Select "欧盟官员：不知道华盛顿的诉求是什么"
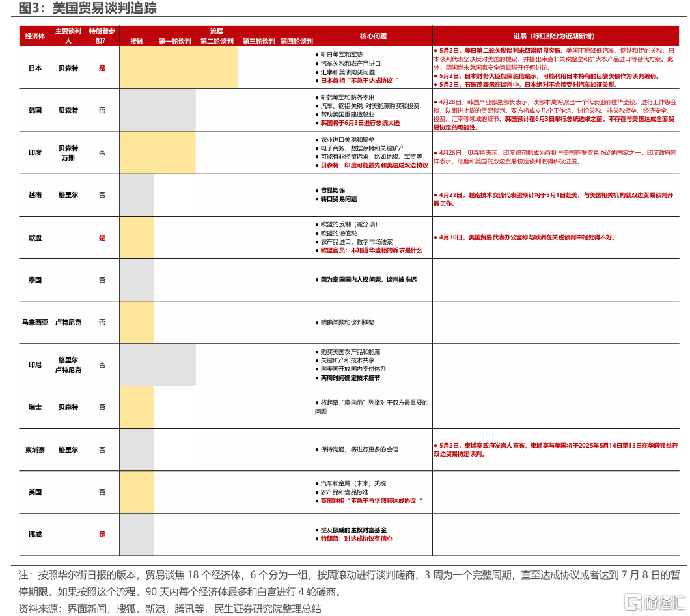Screen dimensions: 690x616 pos(369,250)
